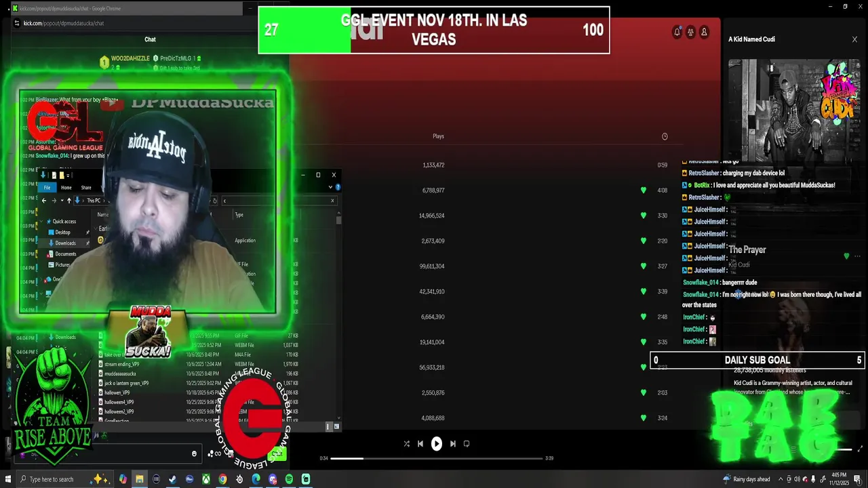Toggle heart on the 3:30 track

tap(644, 216)
